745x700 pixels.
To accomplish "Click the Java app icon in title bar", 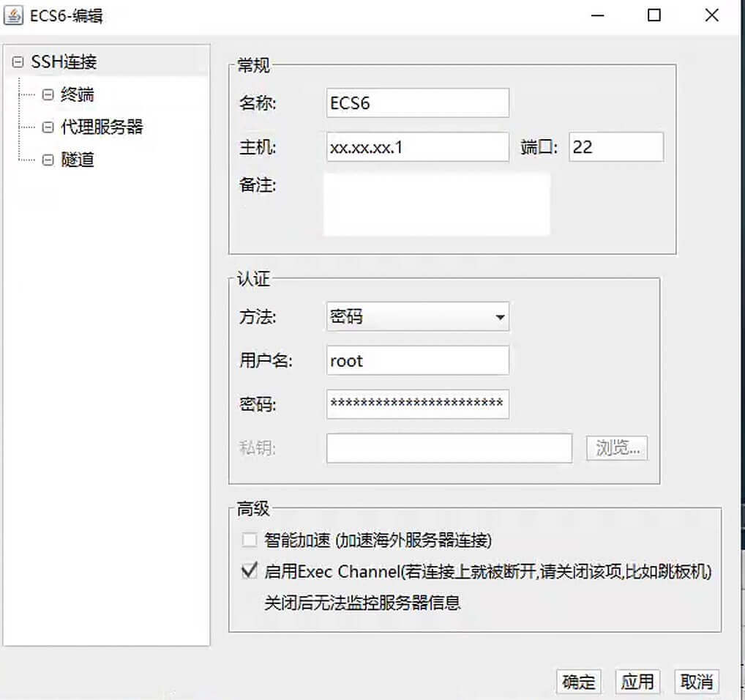I will click(x=13, y=15).
